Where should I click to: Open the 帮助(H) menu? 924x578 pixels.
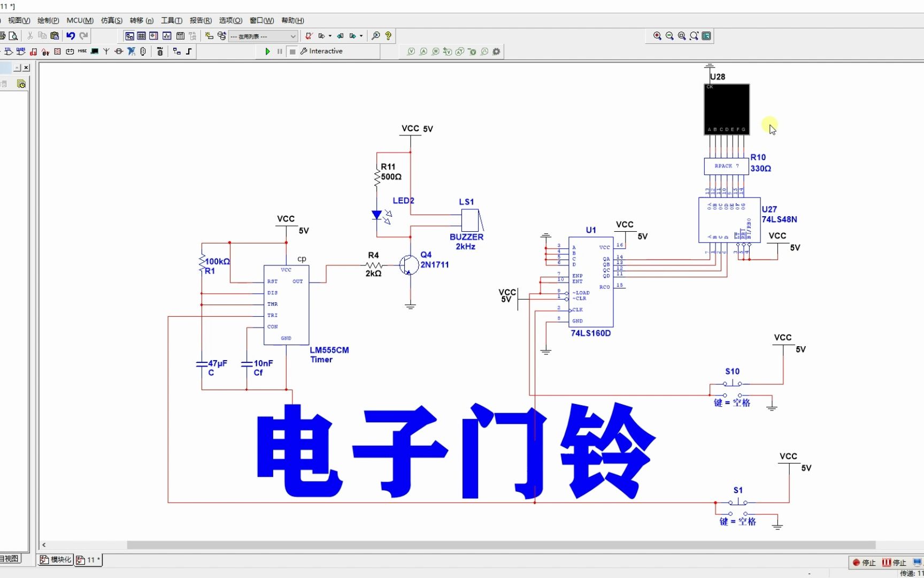tap(292, 20)
